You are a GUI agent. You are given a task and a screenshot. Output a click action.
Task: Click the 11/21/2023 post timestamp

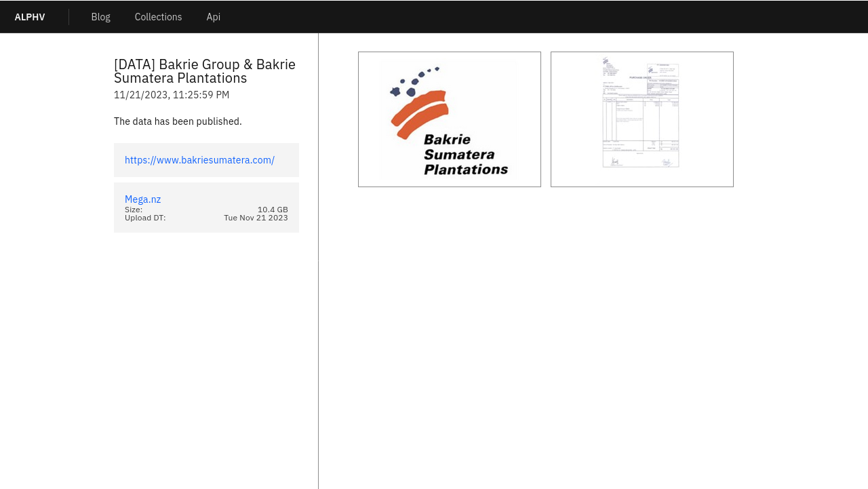click(172, 95)
